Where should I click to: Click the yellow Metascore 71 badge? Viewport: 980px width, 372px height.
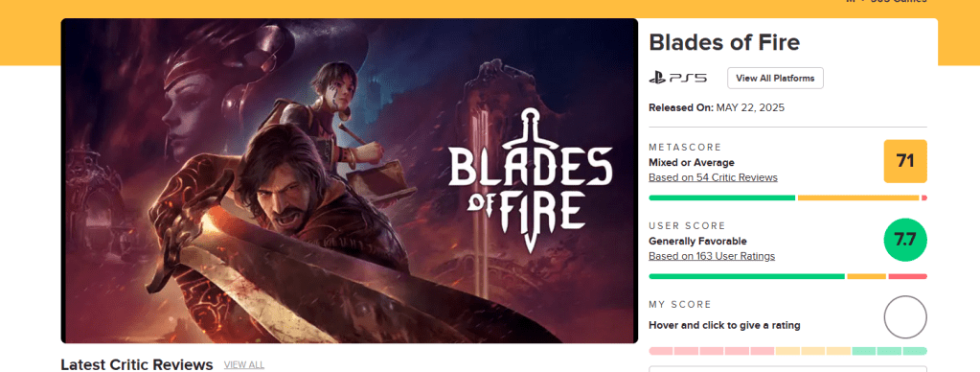905,161
